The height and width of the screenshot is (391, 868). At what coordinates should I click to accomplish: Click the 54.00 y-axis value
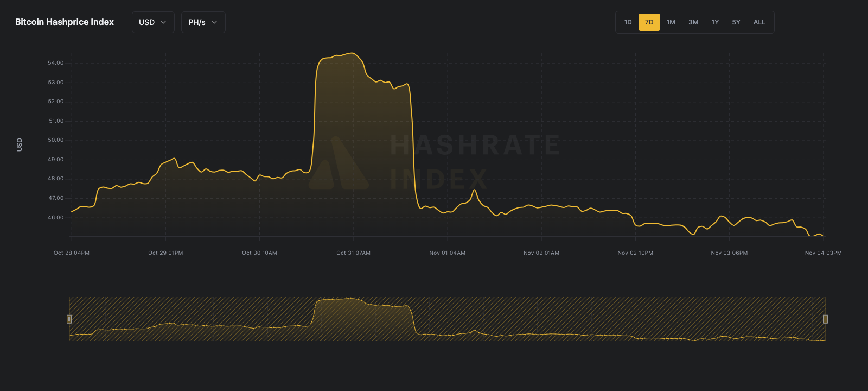tap(56, 63)
